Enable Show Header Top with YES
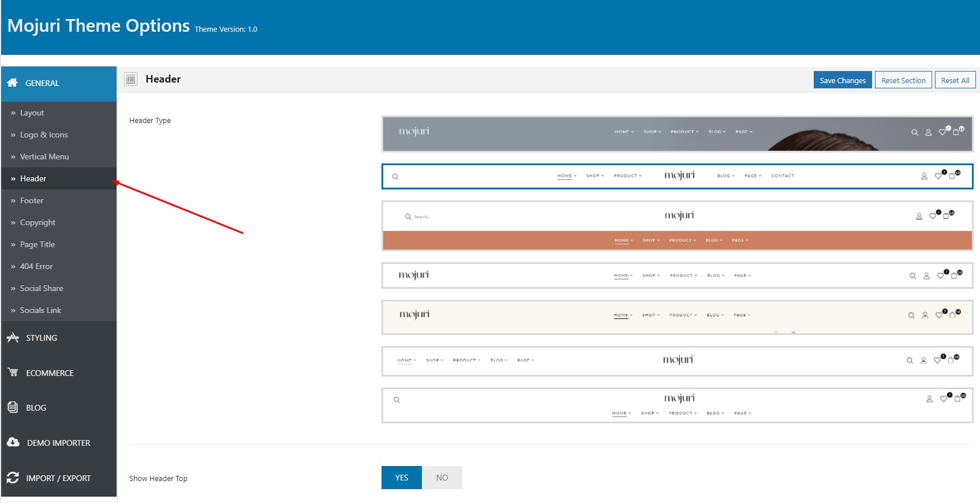This screenshot has height=503, width=980. (402, 478)
